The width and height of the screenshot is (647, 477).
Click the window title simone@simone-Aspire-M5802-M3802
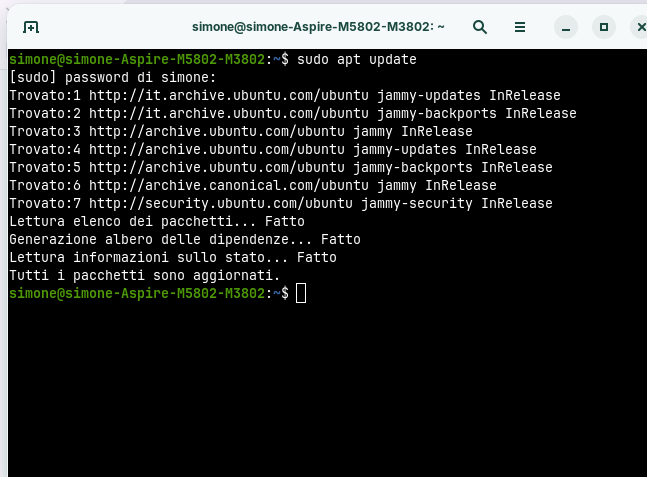[318, 27]
